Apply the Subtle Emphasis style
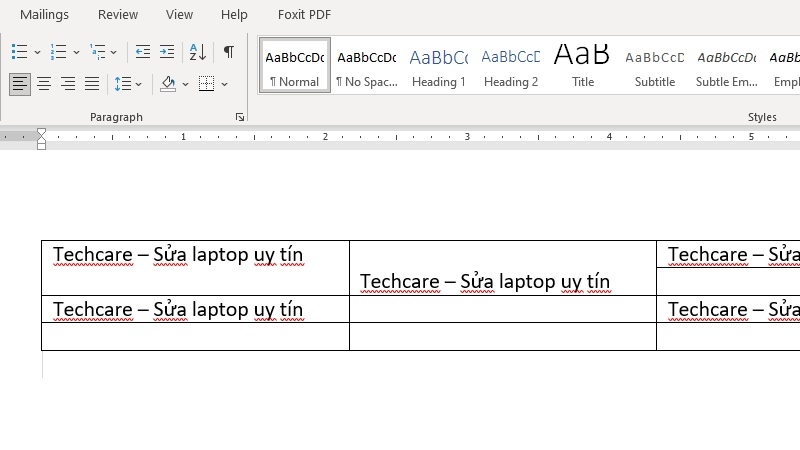 [727, 65]
